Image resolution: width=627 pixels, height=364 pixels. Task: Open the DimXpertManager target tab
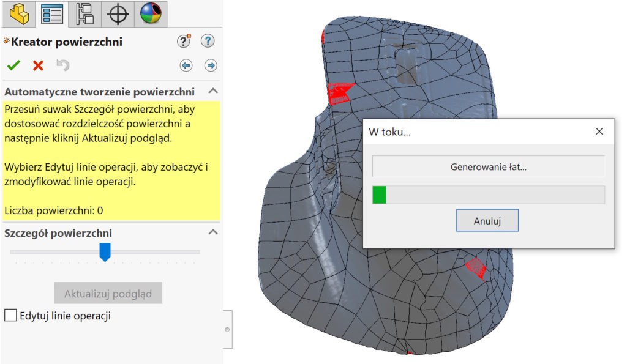coord(117,15)
